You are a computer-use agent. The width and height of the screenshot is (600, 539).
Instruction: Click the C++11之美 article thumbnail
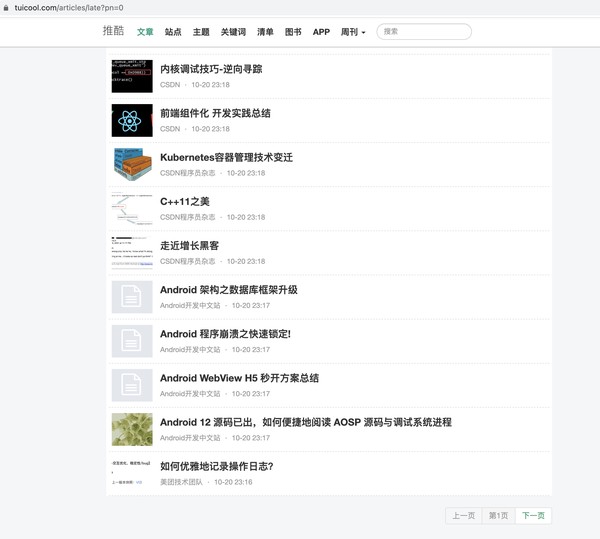click(132, 208)
